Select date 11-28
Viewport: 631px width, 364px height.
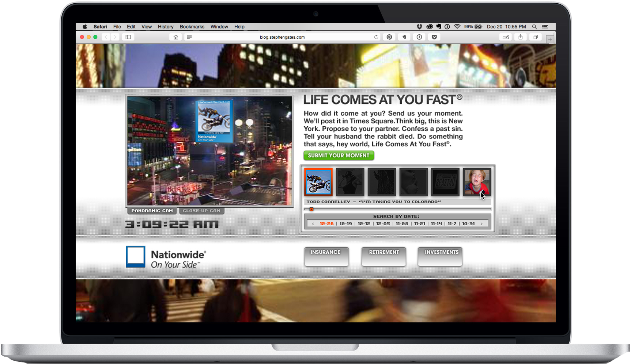(x=402, y=223)
